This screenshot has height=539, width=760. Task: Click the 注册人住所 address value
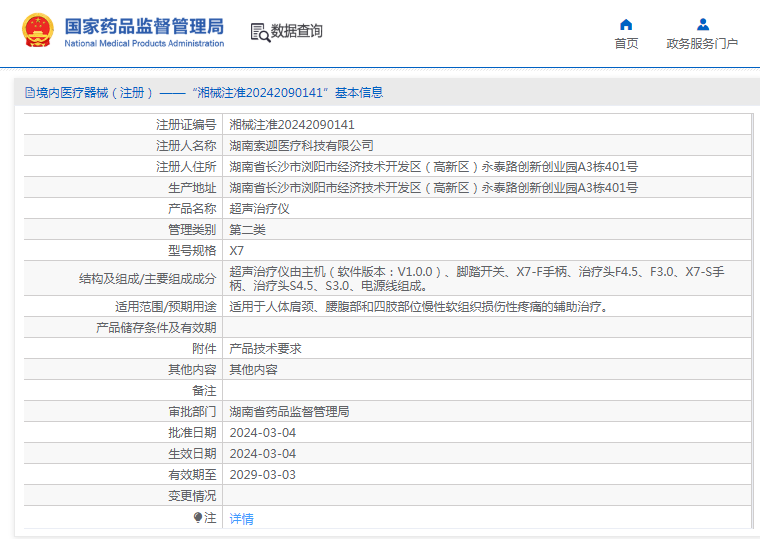click(433, 167)
